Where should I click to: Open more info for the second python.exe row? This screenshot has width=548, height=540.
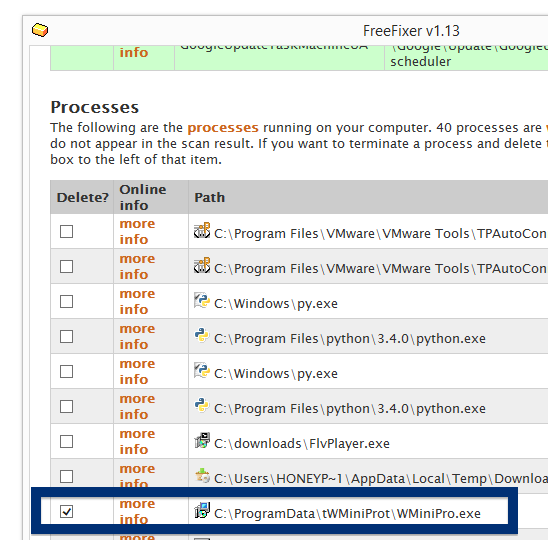pyautogui.click(x=137, y=406)
